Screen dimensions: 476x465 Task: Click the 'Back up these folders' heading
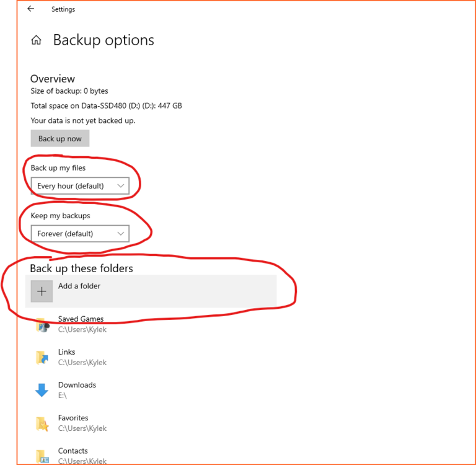point(81,268)
